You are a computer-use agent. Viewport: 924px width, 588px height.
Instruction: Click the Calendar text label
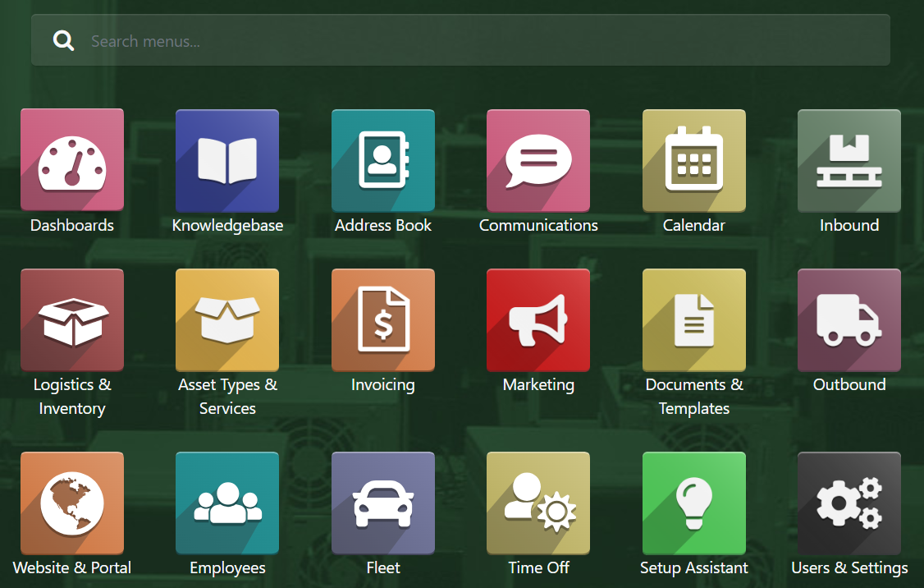point(693,225)
